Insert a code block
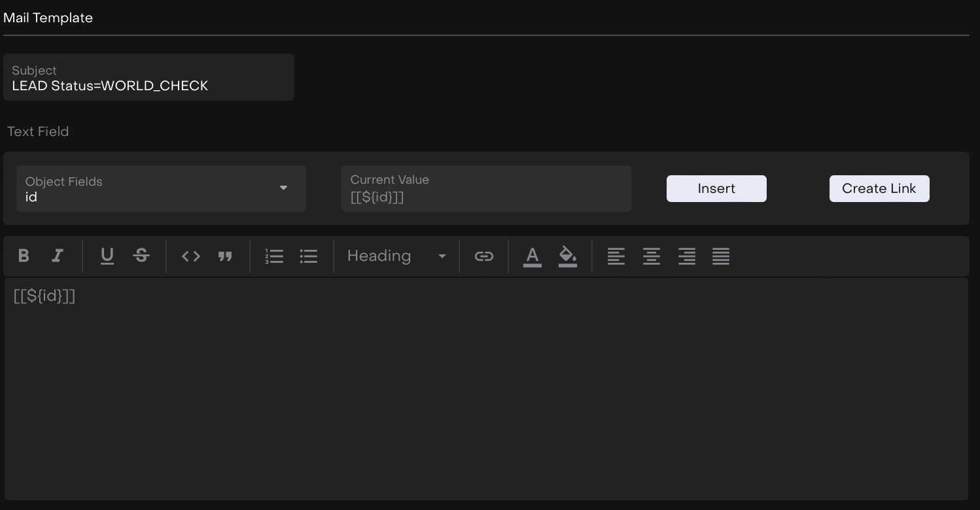This screenshot has width=980, height=510. 191,256
